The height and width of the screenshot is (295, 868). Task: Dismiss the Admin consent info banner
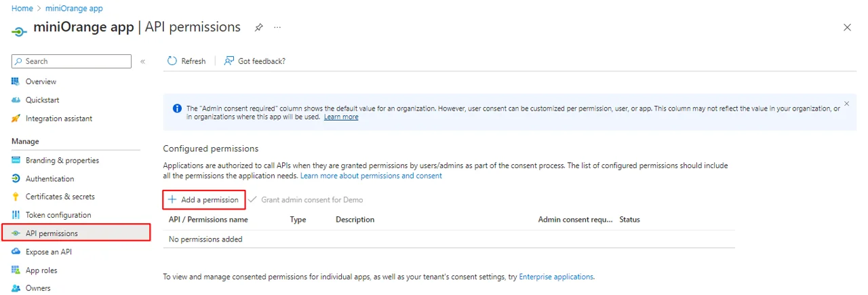[846, 104]
